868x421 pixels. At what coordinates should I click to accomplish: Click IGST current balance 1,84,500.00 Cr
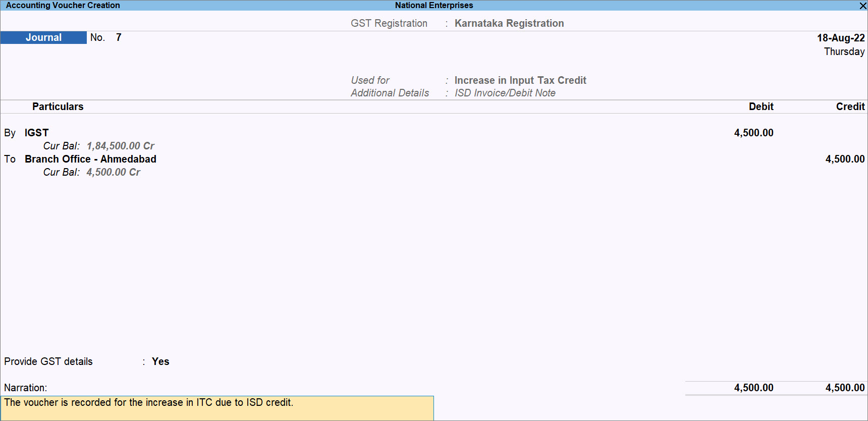(x=121, y=146)
